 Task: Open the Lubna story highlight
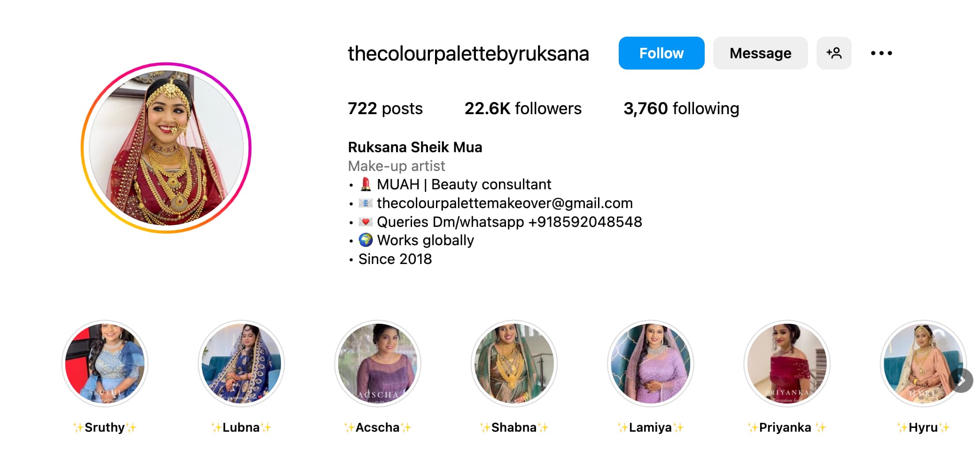click(x=241, y=363)
